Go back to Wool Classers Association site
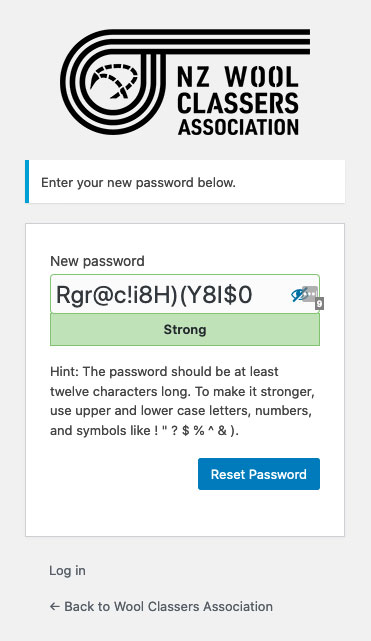This screenshot has width=371, height=641. [x=161, y=607]
